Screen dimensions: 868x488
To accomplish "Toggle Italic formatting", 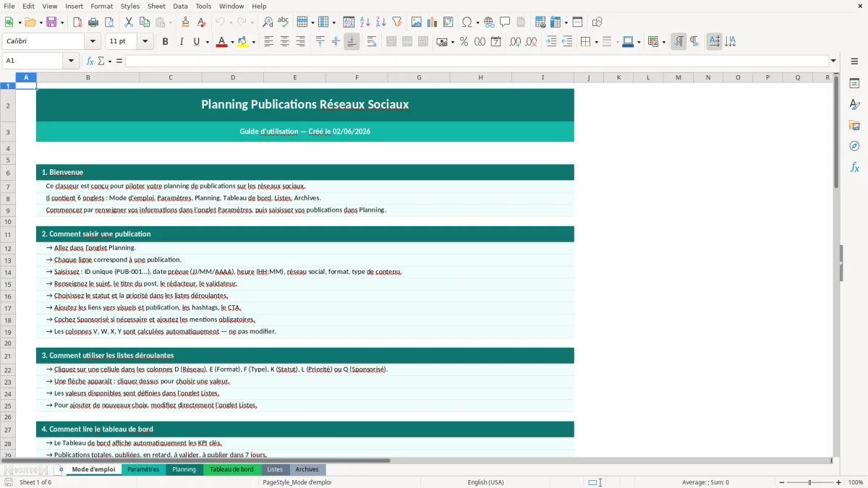I will pyautogui.click(x=182, y=42).
